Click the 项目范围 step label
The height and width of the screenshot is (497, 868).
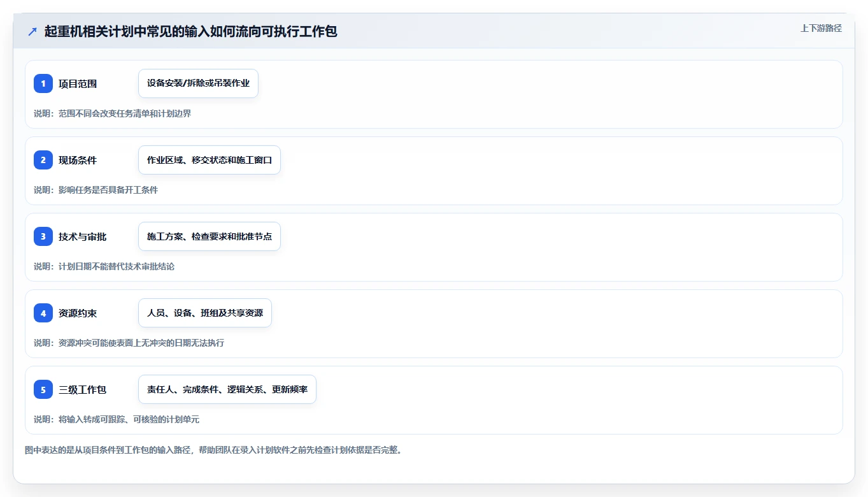coord(78,83)
